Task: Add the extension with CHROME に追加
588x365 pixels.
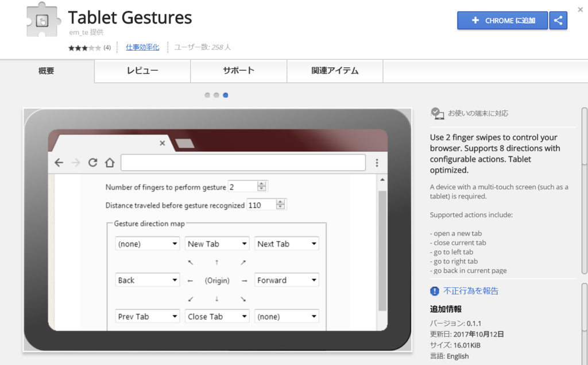Action: (502, 20)
